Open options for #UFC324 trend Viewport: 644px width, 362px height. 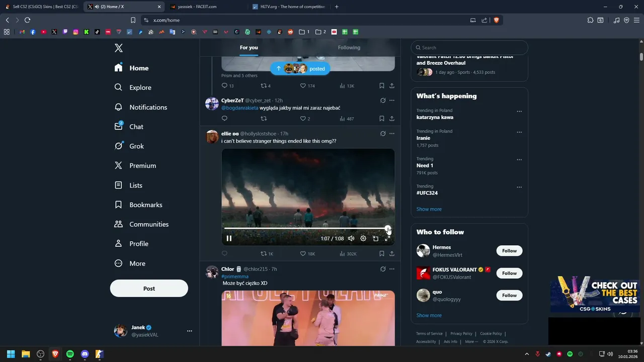[519, 187]
